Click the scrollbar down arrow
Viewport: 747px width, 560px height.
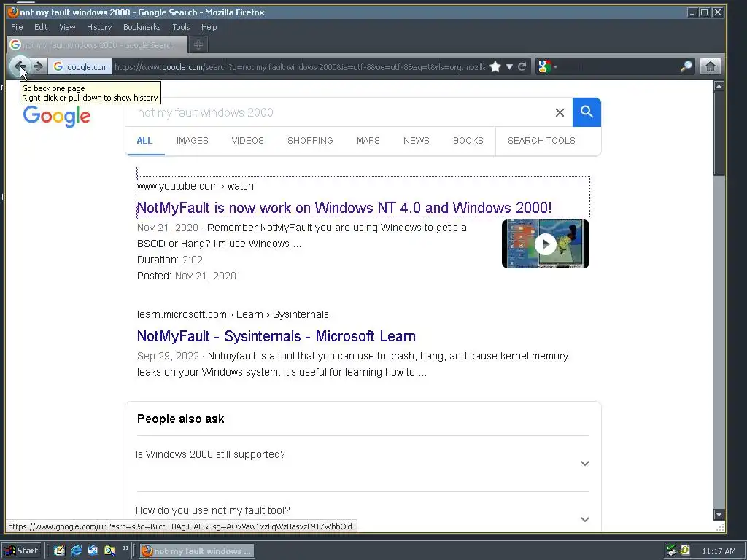coord(719,514)
